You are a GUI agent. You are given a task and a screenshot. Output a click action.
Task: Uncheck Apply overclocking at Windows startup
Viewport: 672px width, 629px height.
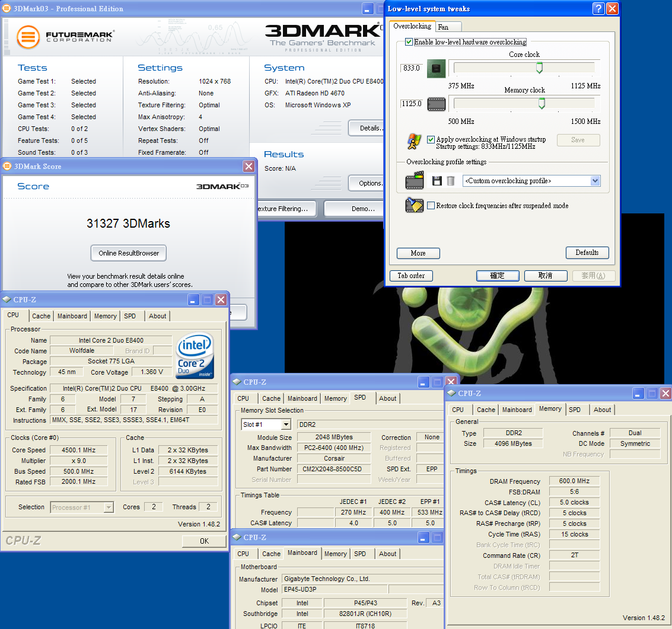[431, 139]
